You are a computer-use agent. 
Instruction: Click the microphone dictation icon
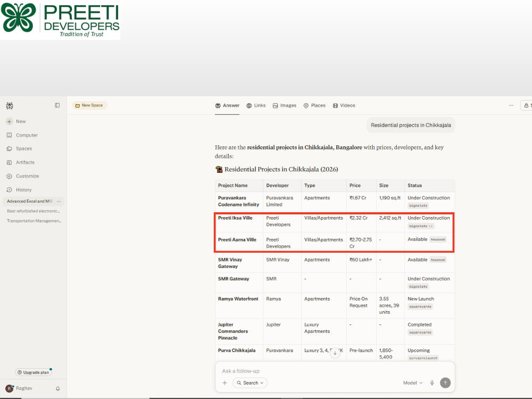point(432,383)
